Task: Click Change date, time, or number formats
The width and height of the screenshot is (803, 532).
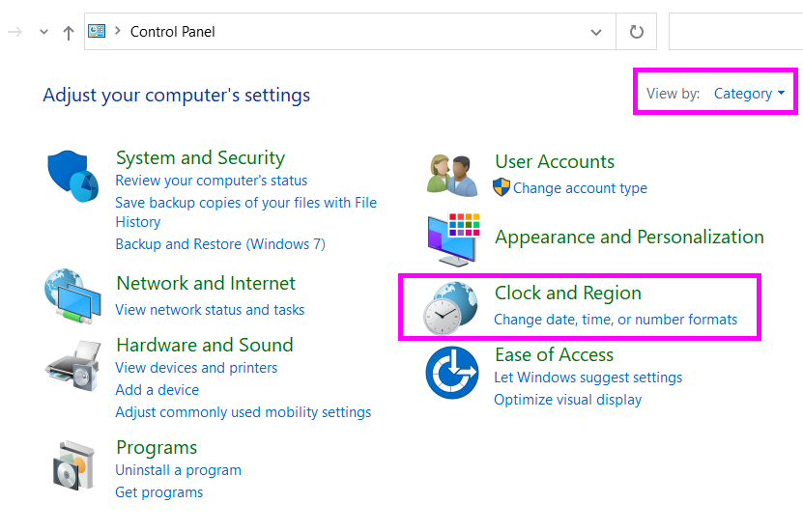Action: point(615,320)
